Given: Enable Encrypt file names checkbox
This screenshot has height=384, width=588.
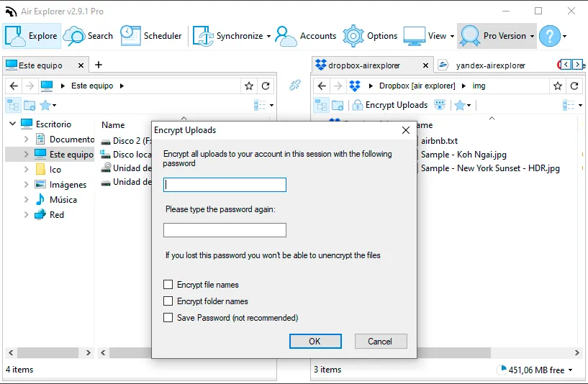Looking at the screenshot, I should [168, 284].
